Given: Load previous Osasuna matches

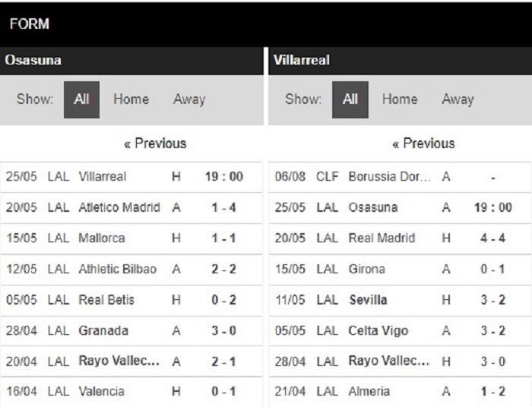Looking at the screenshot, I should (155, 144).
